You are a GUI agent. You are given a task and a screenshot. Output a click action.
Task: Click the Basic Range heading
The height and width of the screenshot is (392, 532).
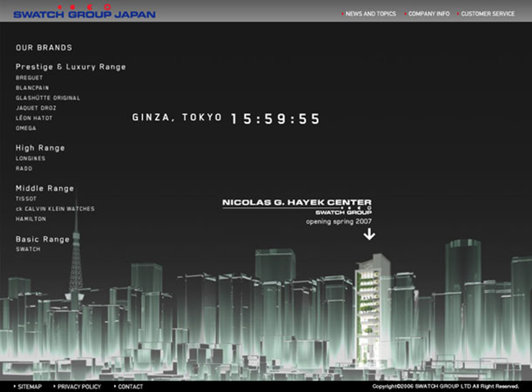pyautogui.click(x=43, y=239)
